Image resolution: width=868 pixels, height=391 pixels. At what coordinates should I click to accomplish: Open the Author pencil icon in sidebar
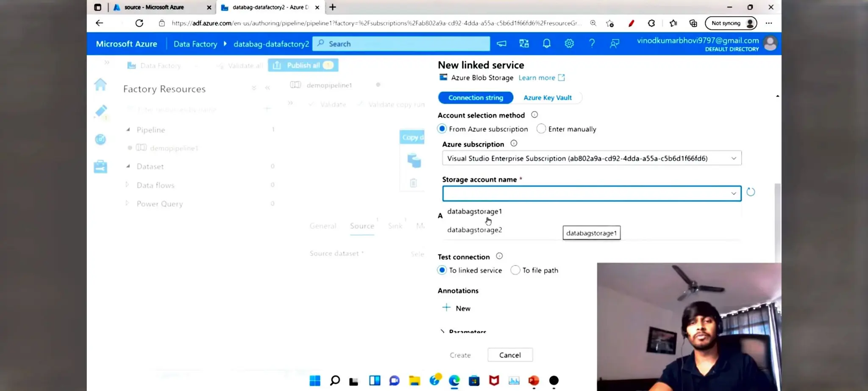pos(101,112)
